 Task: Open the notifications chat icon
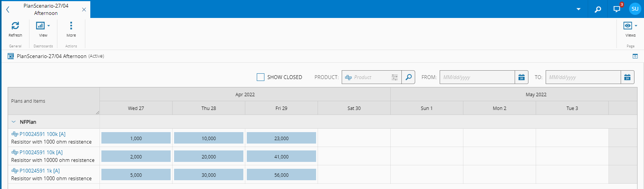point(617,9)
